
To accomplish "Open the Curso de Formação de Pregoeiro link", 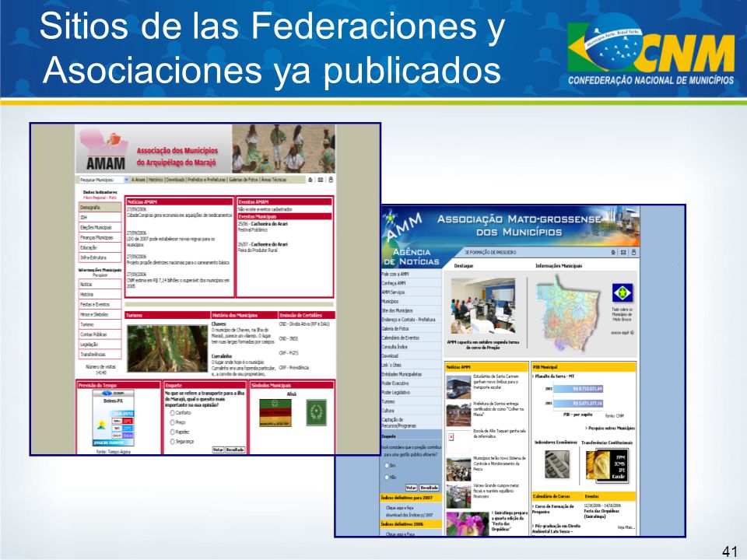I will click(x=555, y=509).
